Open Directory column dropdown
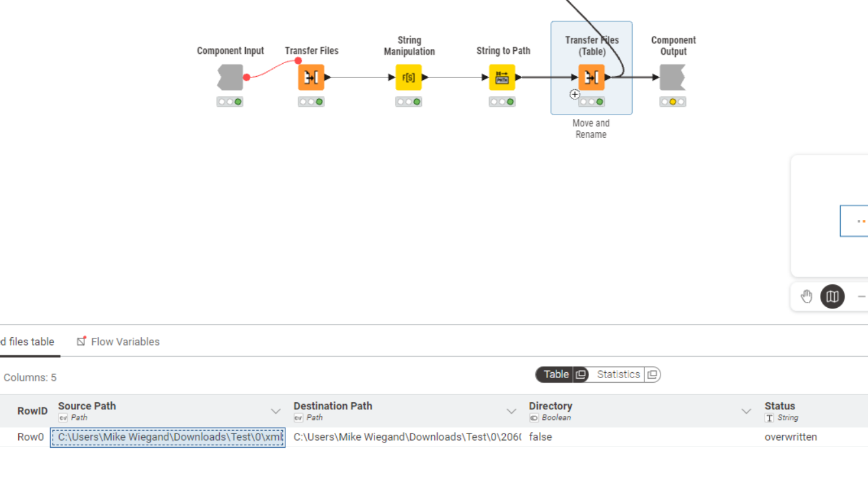This screenshot has height=479, width=868. [746, 411]
